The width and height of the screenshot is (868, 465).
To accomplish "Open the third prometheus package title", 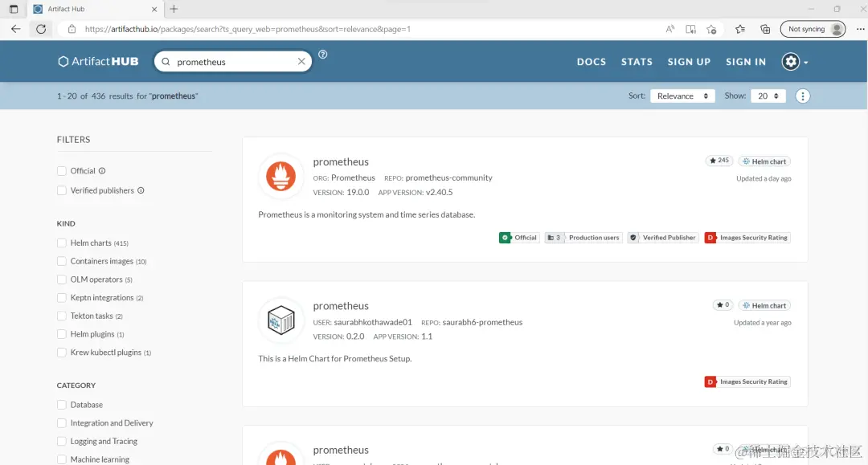I will pos(341,450).
